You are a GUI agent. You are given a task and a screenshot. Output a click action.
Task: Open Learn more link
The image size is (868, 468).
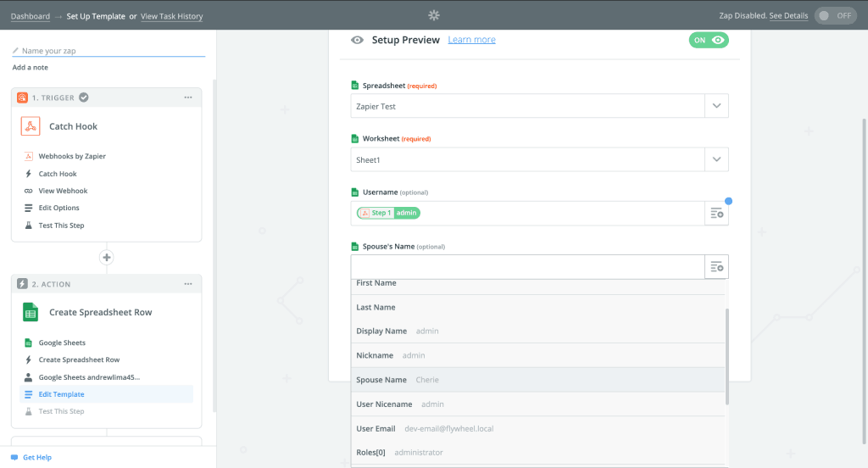coord(471,40)
